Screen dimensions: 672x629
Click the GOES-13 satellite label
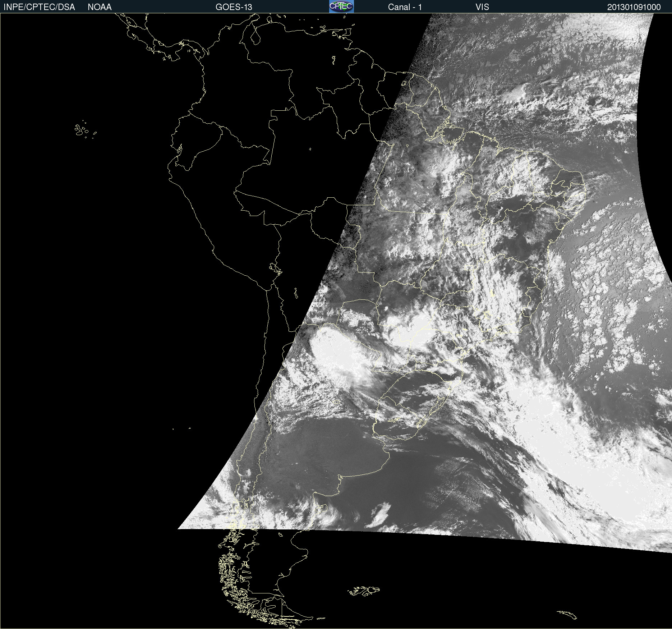point(234,7)
